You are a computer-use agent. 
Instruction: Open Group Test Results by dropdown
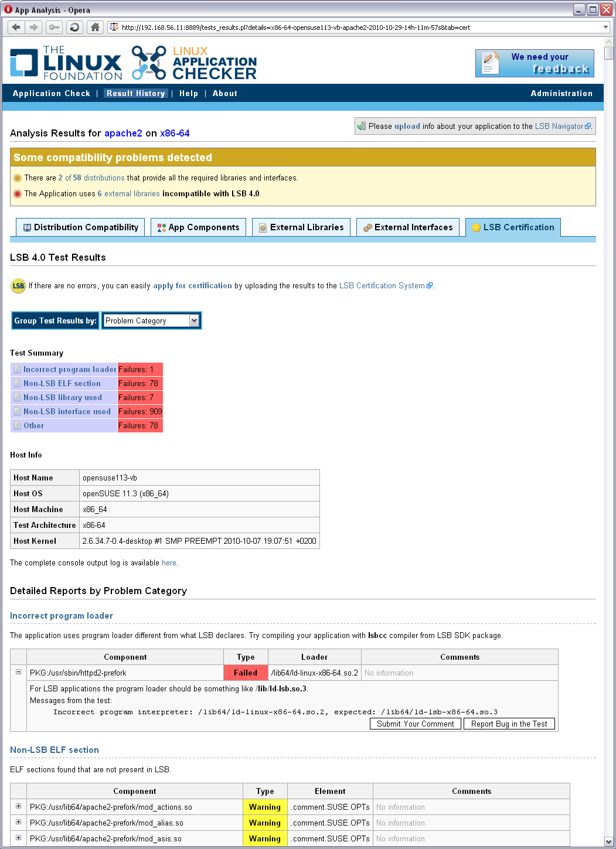152,320
